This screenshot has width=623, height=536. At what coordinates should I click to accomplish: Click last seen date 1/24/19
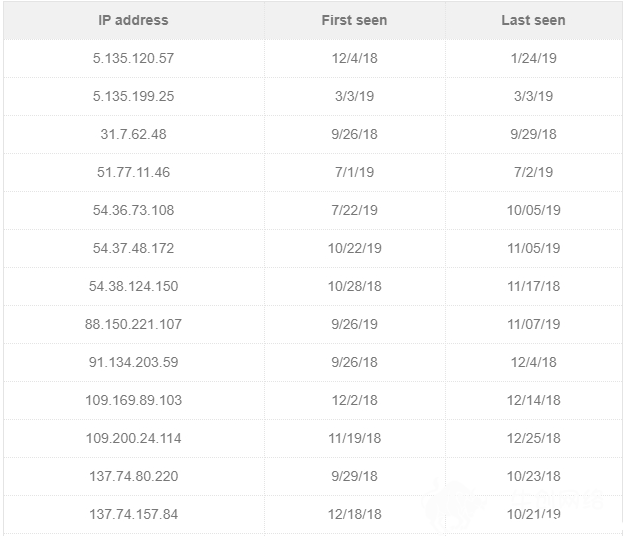tap(533, 58)
